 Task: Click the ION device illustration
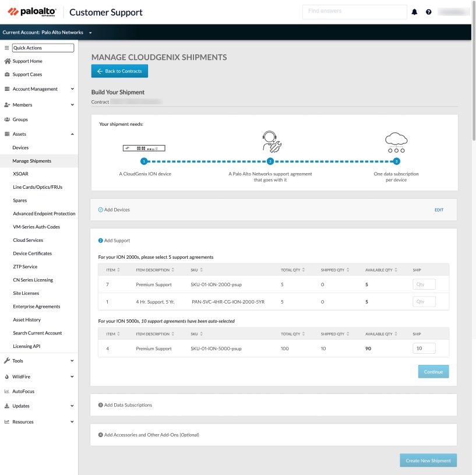[144, 148]
